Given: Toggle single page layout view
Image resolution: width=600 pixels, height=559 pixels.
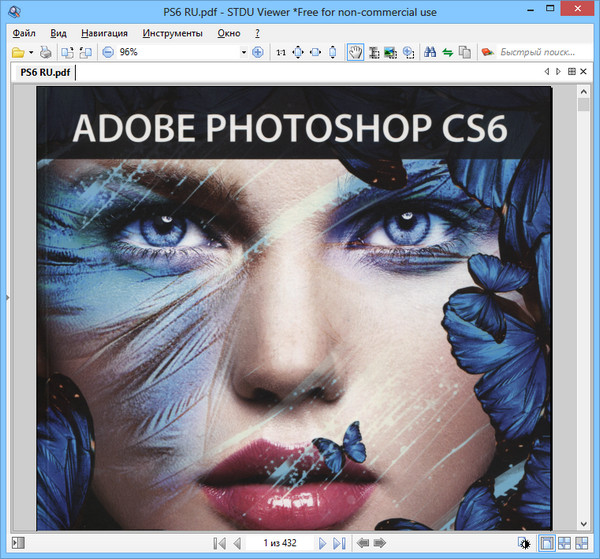Looking at the screenshot, I should (x=547, y=543).
